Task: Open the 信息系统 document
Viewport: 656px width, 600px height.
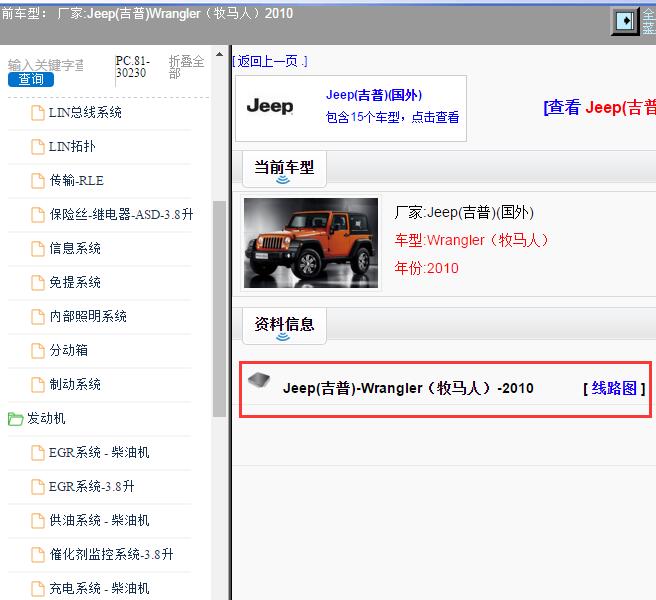Action: pyautogui.click(x=75, y=248)
